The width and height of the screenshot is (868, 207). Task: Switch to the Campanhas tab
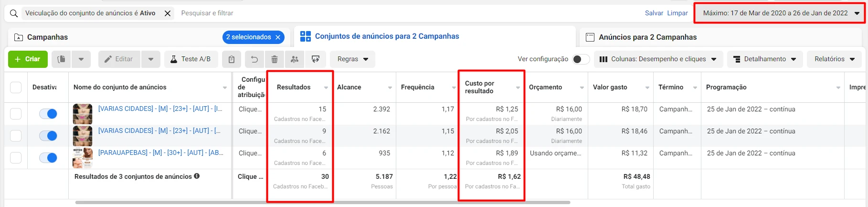(x=47, y=37)
